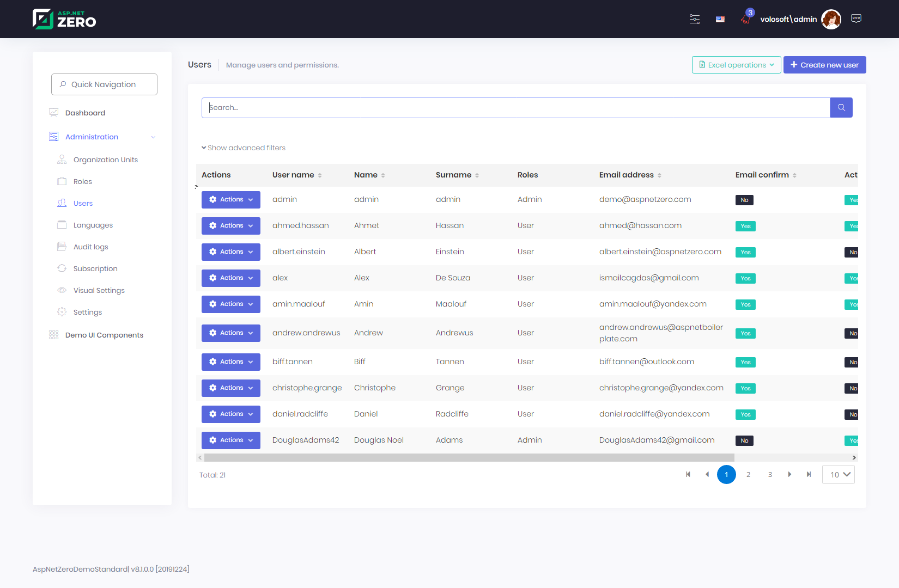The width and height of the screenshot is (899, 588).
Task: Click user name daniel.radcliffe cell
Action: point(300,414)
